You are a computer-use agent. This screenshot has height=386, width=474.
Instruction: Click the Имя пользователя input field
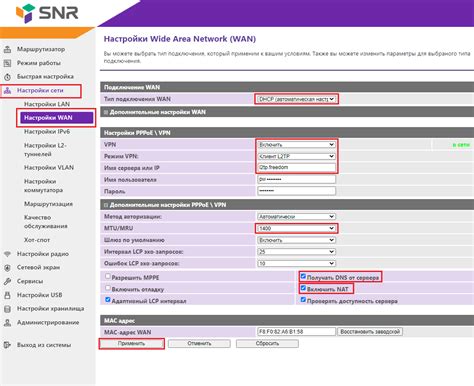pyautogui.click(x=296, y=179)
